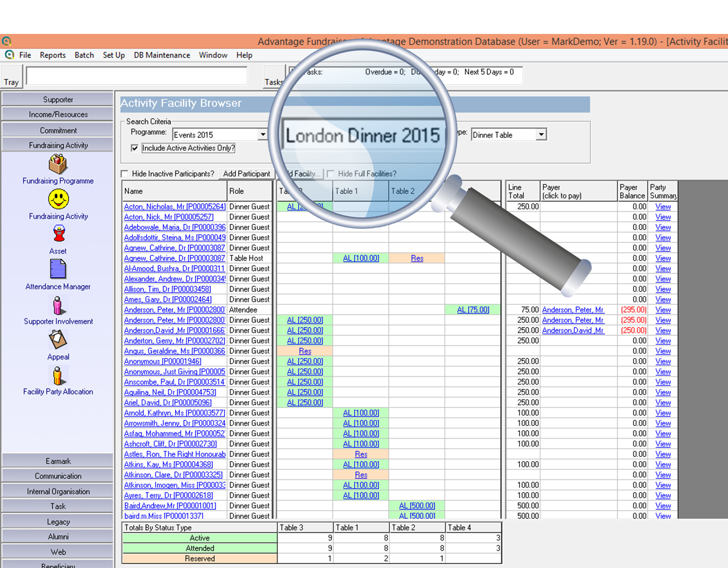This screenshot has width=728, height=568.
Task: Select the Table 1 column header
Action: (x=361, y=191)
